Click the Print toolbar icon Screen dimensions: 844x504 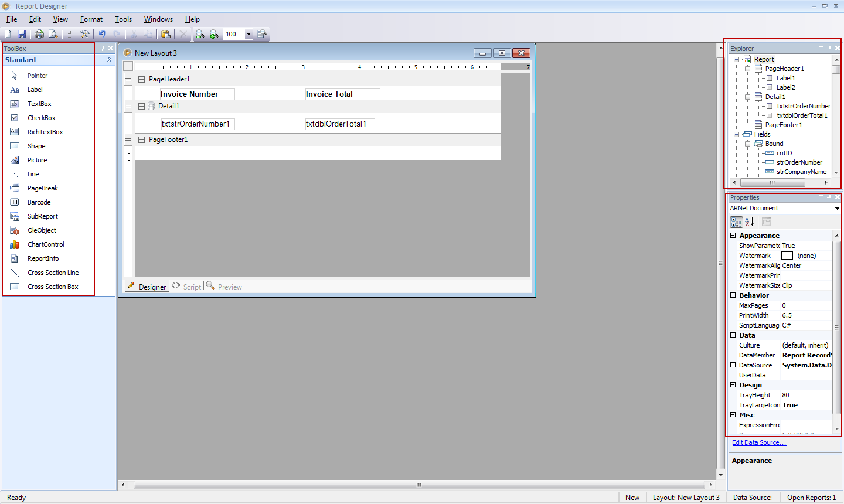(x=39, y=34)
